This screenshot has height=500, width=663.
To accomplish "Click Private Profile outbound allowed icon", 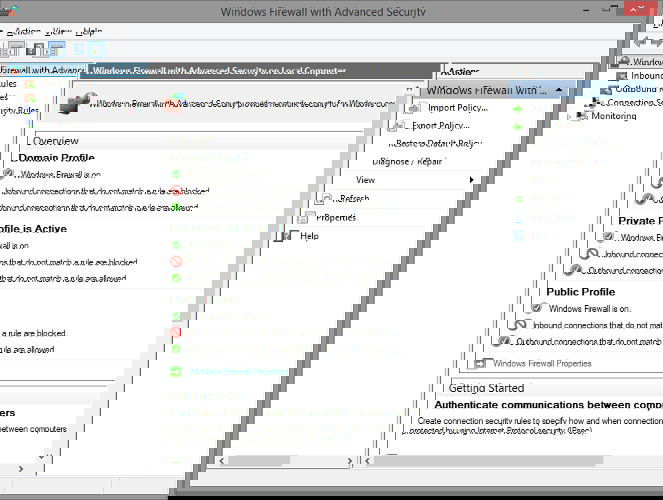I will tap(575, 270).
